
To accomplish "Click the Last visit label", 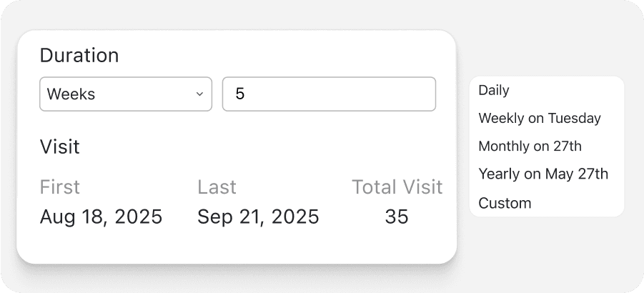I will click(x=217, y=187).
